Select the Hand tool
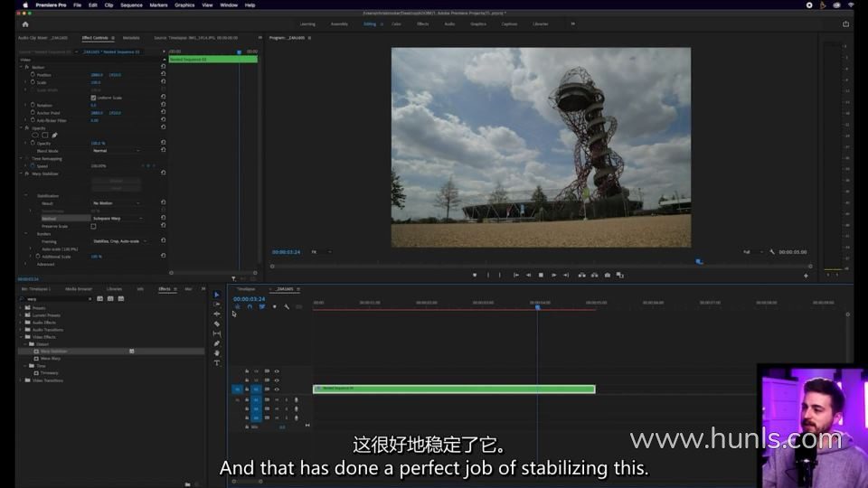Image resolution: width=868 pixels, height=488 pixels. pyautogui.click(x=217, y=352)
